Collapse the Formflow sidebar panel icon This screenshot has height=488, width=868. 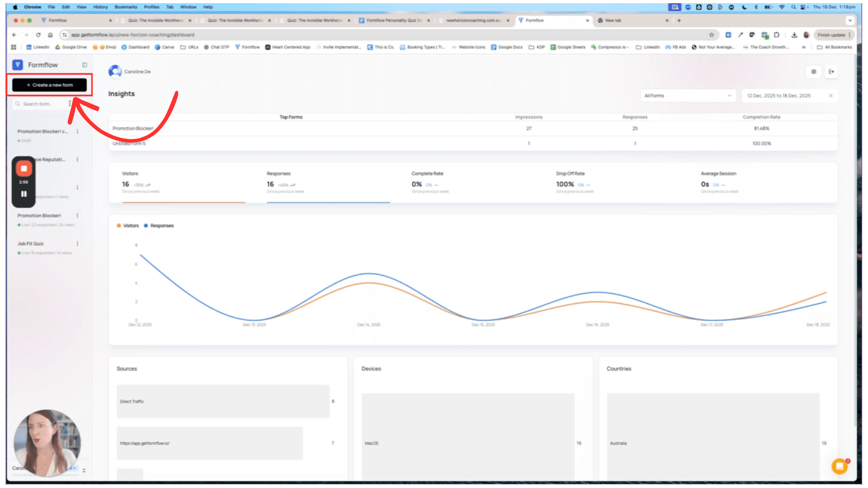[x=85, y=65]
